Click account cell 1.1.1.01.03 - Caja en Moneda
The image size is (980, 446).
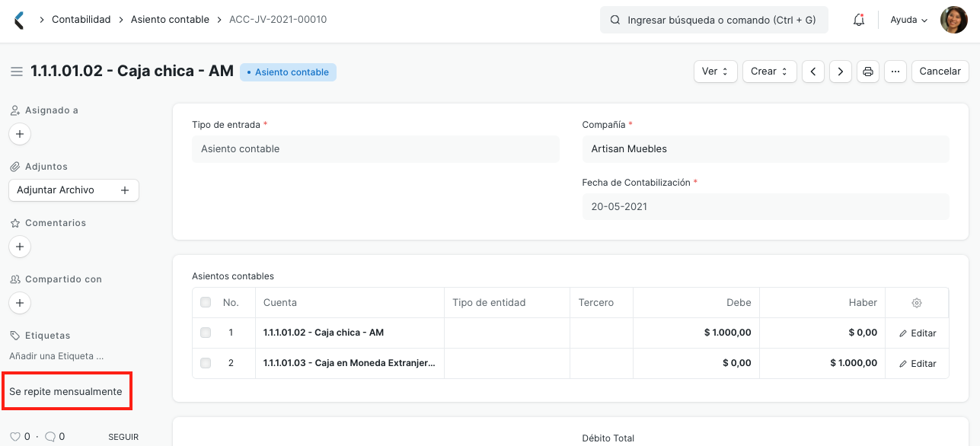click(350, 364)
